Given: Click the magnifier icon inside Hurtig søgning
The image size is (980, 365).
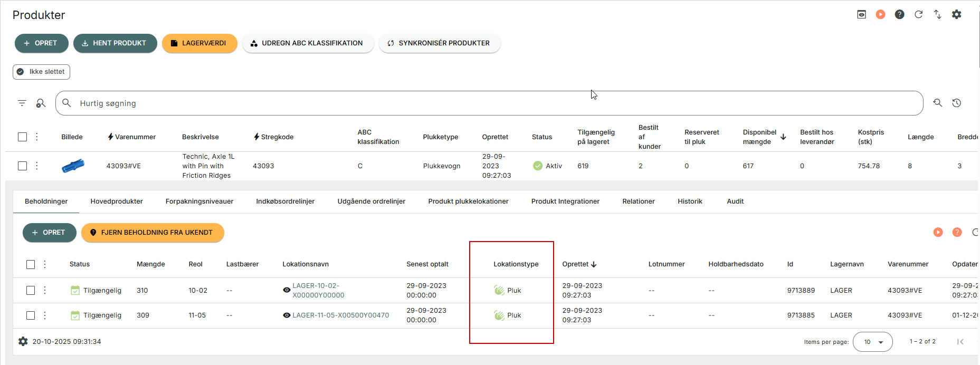Looking at the screenshot, I should pos(66,103).
